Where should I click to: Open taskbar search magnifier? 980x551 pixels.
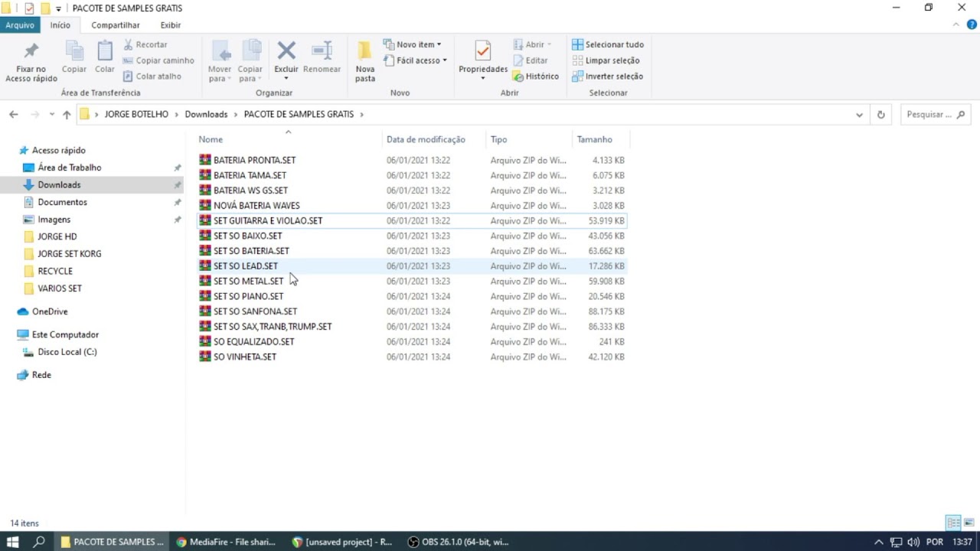(39, 542)
